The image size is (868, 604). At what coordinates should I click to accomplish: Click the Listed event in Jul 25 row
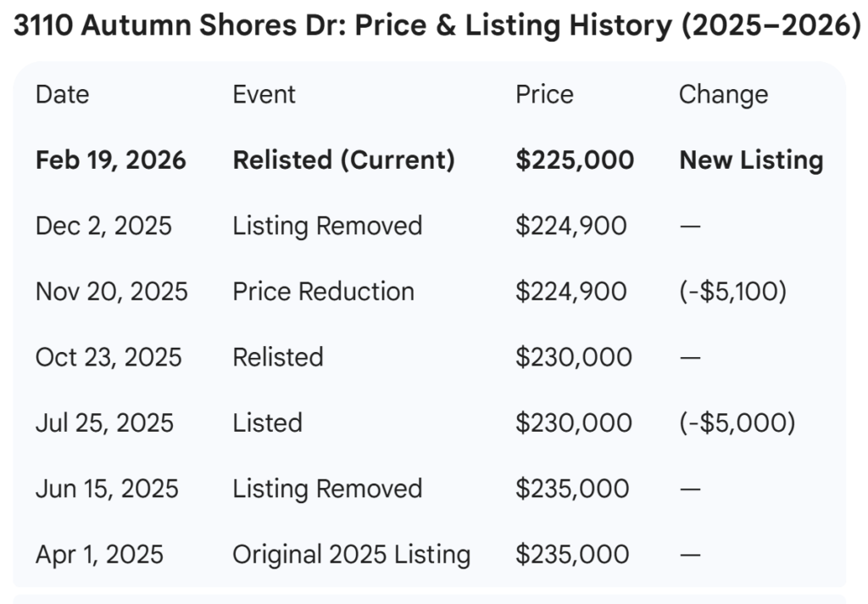click(x=267, y=422)
